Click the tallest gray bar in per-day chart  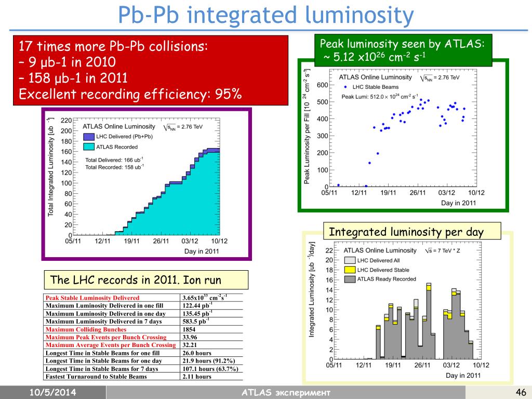coord(429,325)
